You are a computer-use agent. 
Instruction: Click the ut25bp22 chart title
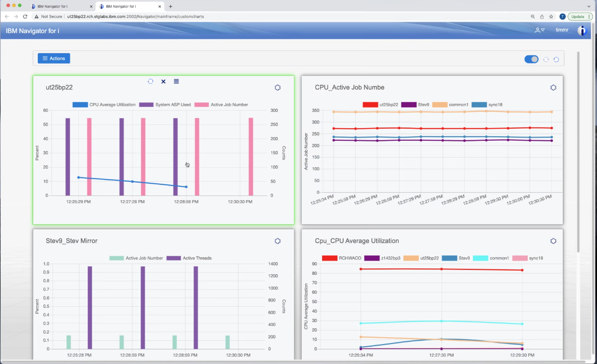(59, 88)
